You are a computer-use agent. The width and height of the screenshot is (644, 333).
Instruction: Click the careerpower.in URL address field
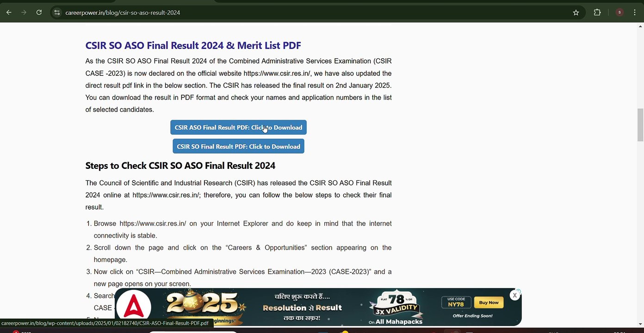[x=123, y=12]
